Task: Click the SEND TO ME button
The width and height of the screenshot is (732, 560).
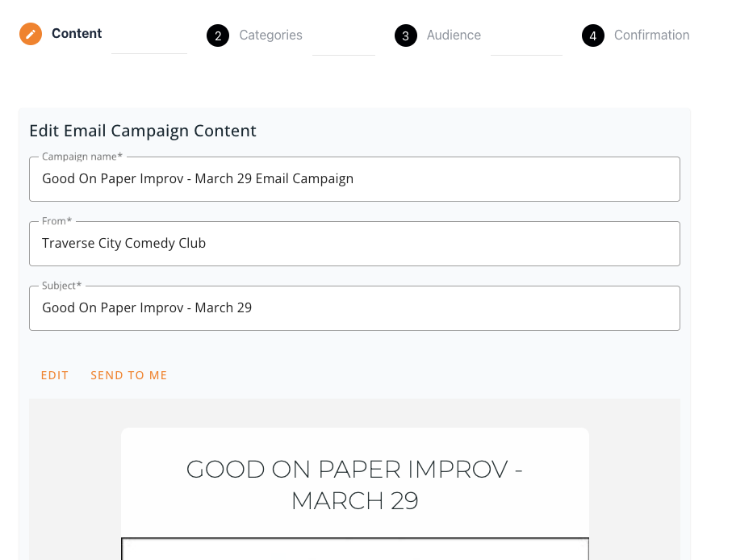Action: (x=129, y=375)
